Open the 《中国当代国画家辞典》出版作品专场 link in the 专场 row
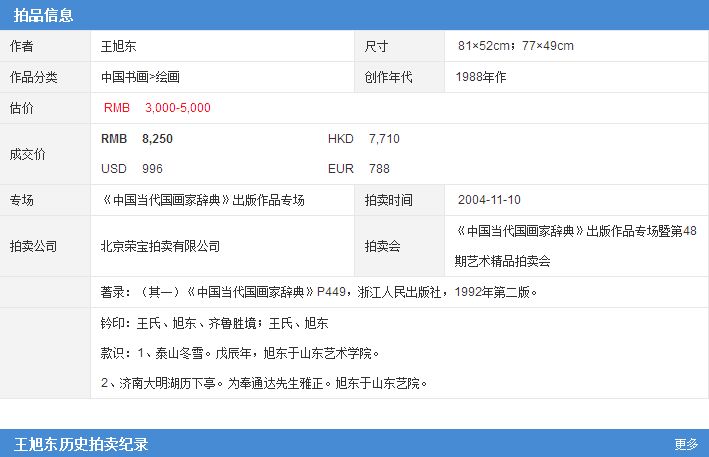This screenshot has height=457, width=709. [203, 200]
